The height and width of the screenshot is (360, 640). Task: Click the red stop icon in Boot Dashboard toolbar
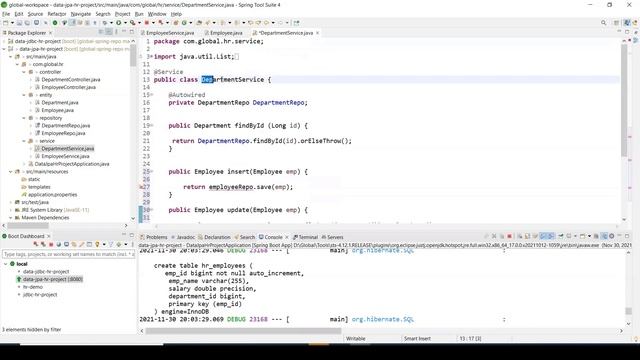pos(51,244)
